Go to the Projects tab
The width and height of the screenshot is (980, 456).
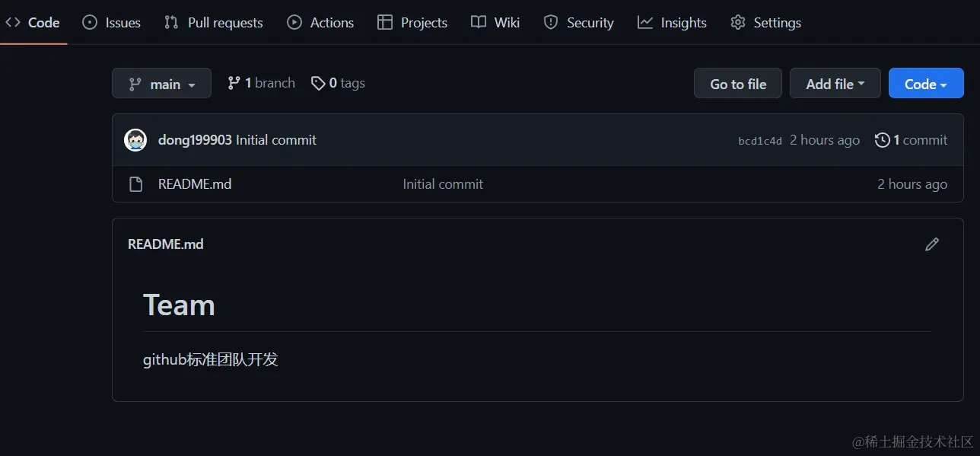click(x=412, y=23)
